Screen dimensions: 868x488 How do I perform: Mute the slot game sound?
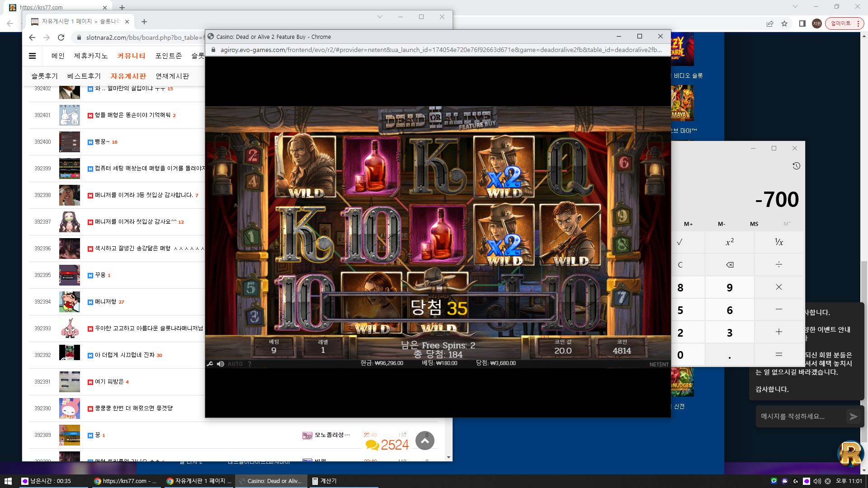(x=221, y=364)
